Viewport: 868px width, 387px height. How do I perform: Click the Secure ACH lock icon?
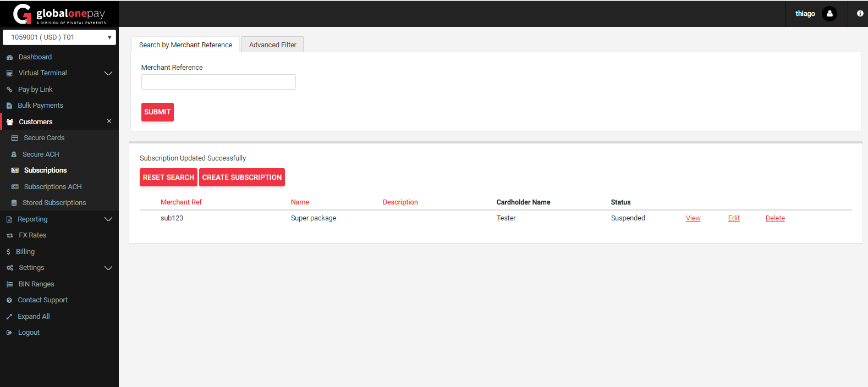click(x=14, y=154)
